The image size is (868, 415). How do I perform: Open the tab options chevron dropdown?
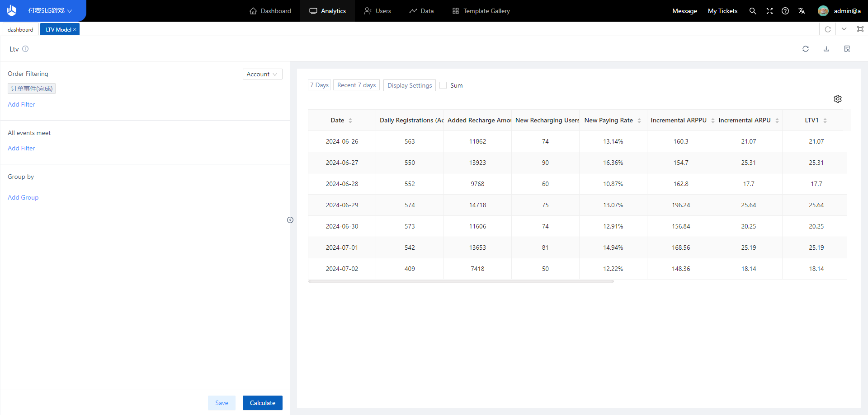844,29
